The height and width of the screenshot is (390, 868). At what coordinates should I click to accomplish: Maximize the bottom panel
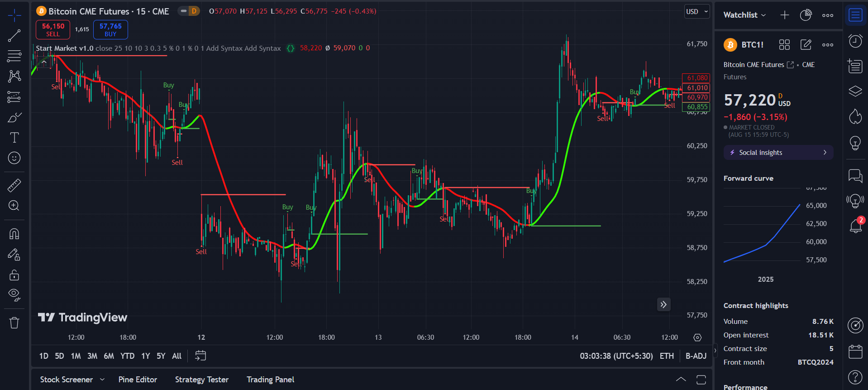[701, 380]
